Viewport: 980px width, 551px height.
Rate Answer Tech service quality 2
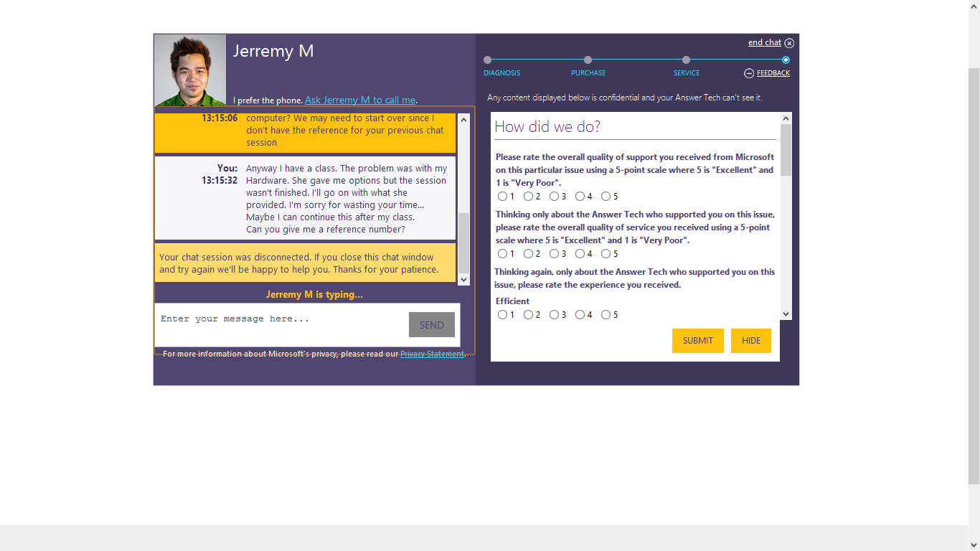point(528,254)
